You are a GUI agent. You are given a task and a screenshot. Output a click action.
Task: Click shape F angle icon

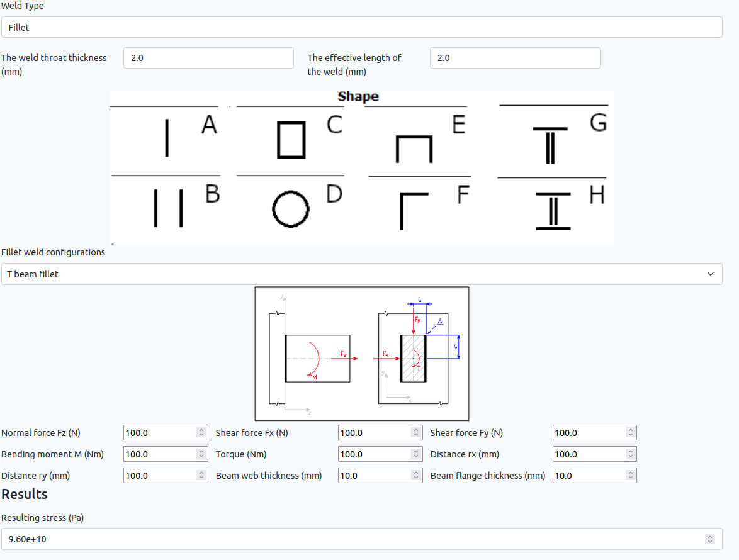[x=414, y=211]
